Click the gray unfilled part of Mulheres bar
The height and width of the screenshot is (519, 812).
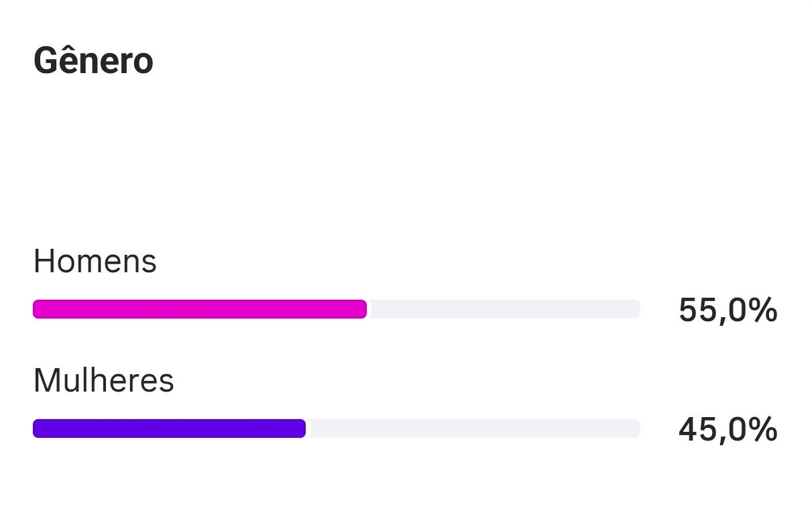[473, 428]
